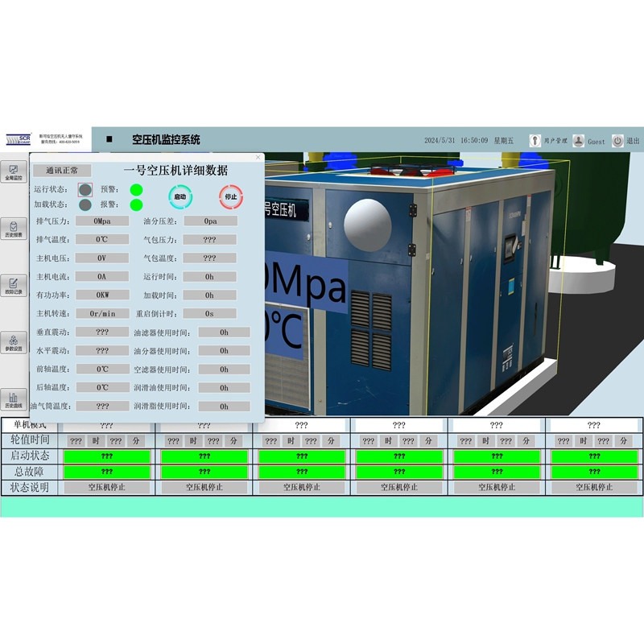This screenshot has height=644, width=644.
Task: Click the green 预警 indicator
Action: 137,190
